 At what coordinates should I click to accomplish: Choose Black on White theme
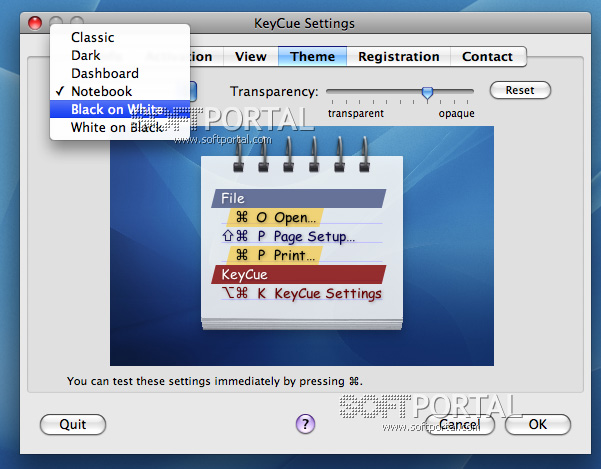(120, 110)
